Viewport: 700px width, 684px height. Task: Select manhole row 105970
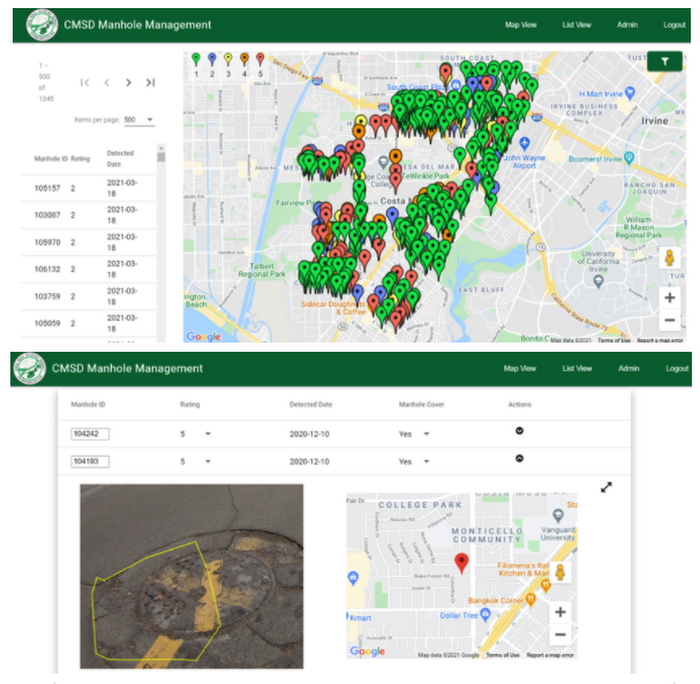coord(89,242)
